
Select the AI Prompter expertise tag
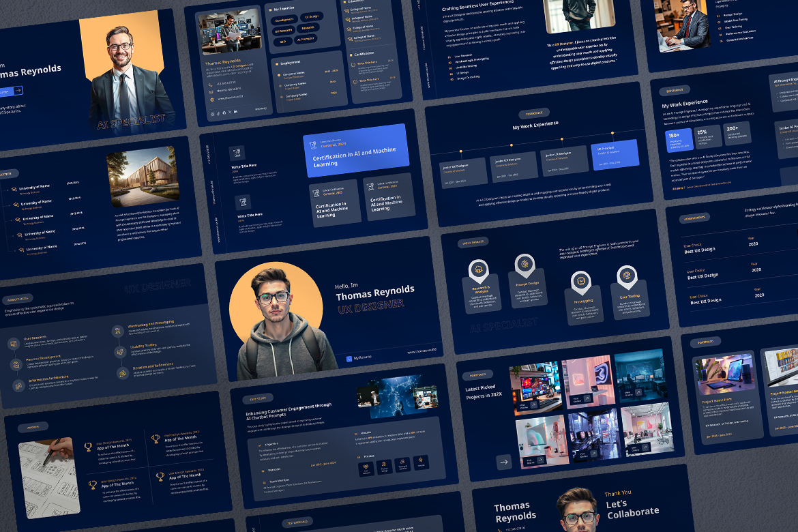coord(306,39)
